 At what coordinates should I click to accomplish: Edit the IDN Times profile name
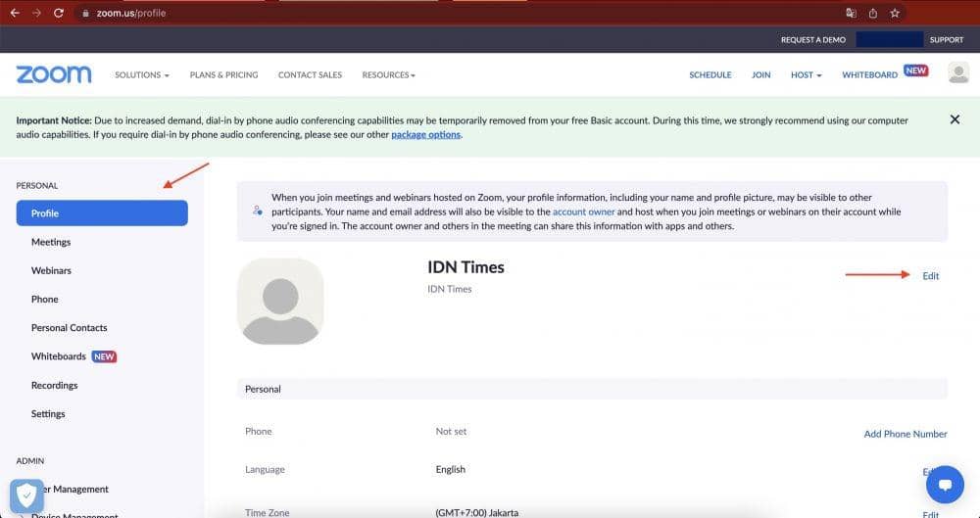pos(931,276)
